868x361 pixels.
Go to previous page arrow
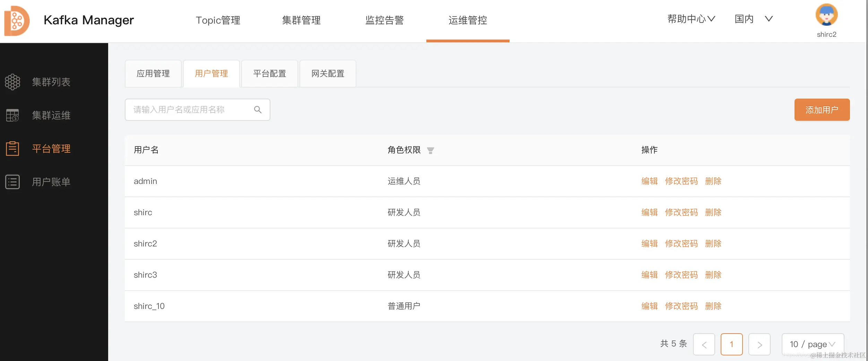click(704, 344)
